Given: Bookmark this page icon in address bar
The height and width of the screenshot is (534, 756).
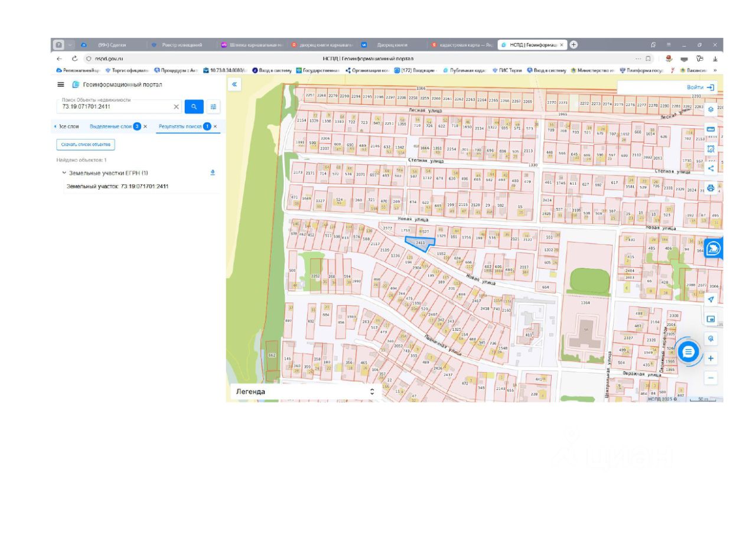Looking at the screenshot, I should point(649,58).
